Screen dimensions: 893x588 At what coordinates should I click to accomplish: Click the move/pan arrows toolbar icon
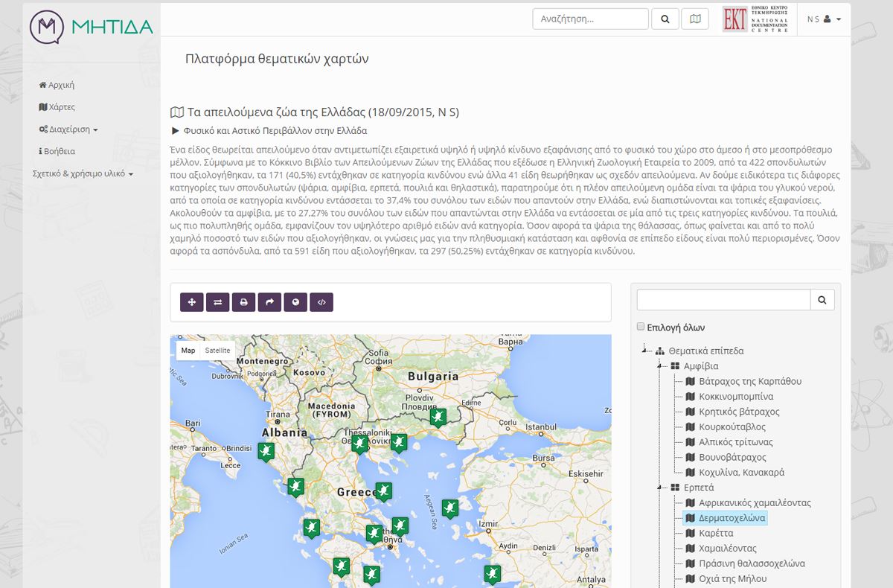192,302
